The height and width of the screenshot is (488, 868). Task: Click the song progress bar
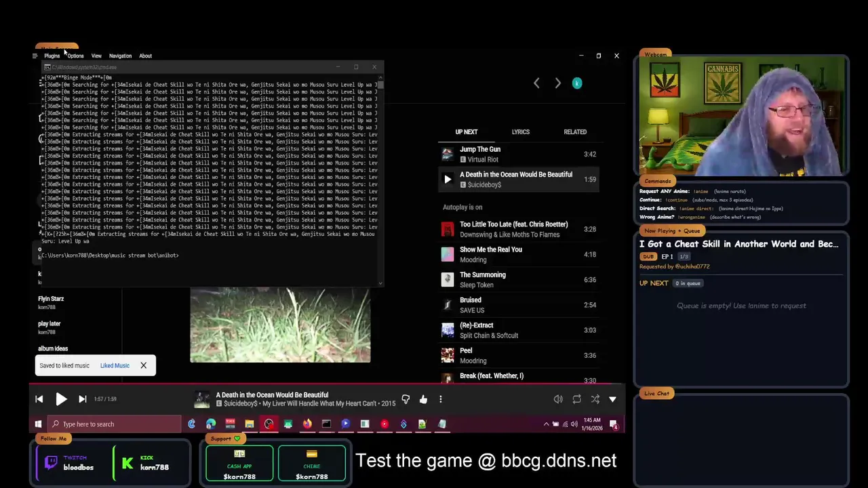click(x=325, y=384)
